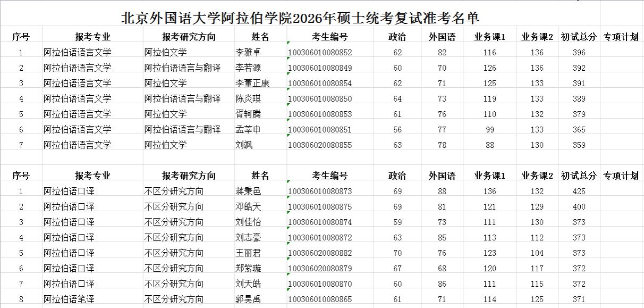Select the 阿拉伯语笔译 major cell
The image size is (644, 308).
[69, 299]
